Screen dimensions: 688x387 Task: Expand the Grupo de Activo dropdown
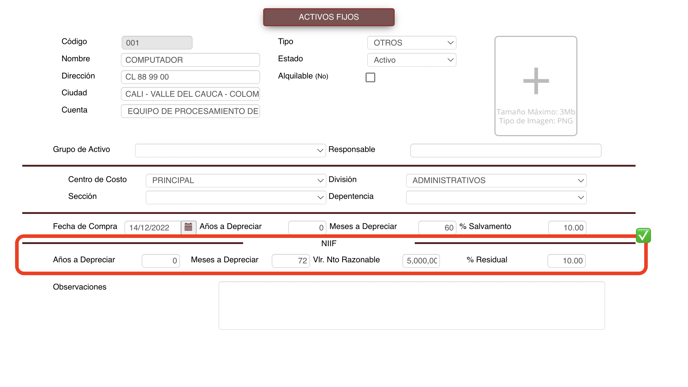click(x=230, y=150)
